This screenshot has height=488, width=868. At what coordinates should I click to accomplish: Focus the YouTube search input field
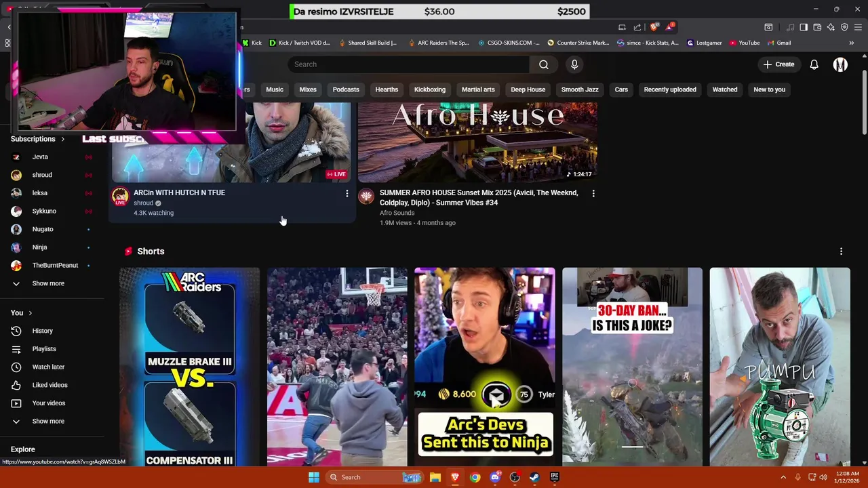[x=408, y=64]
